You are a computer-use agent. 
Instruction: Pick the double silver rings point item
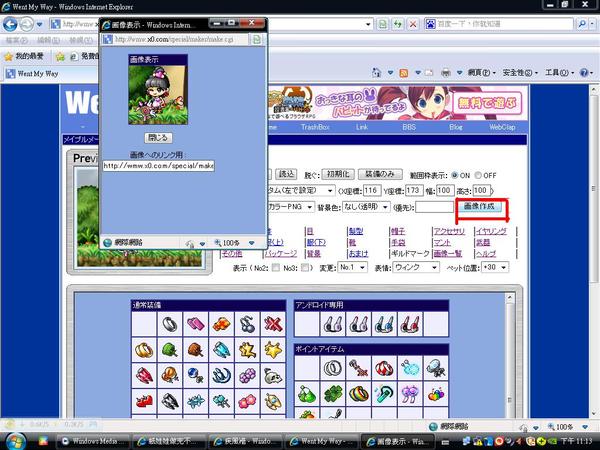(x=333, y=368)
